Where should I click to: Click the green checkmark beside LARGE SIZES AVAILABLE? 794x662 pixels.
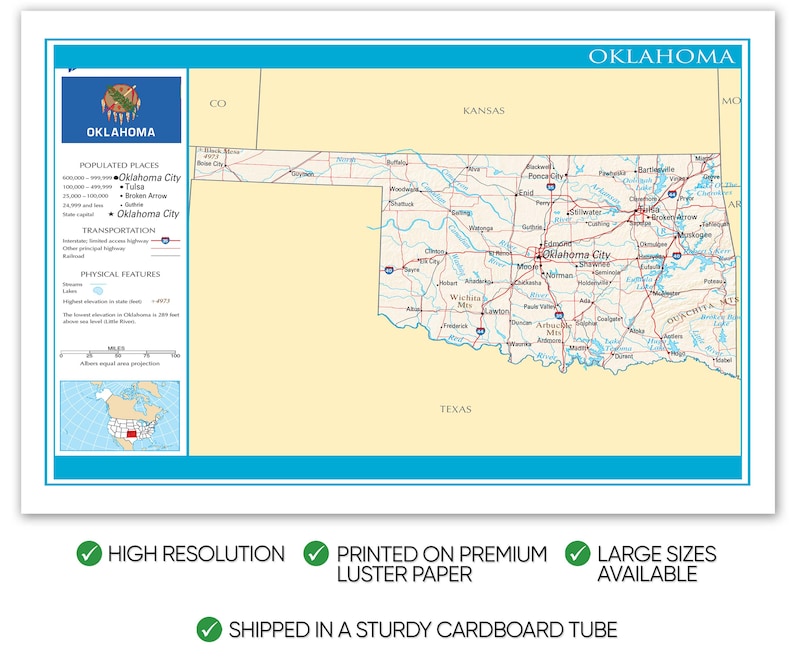coord(578,553)
